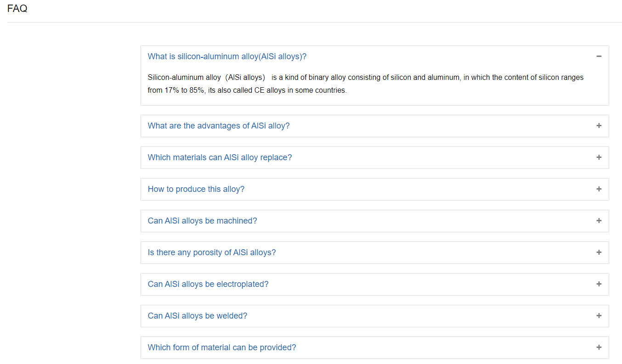Expand "Is there any porosity of AlSi alloys?"
Image resolution: width=622 pixels, height=364 pixels.
coord(212,252)
